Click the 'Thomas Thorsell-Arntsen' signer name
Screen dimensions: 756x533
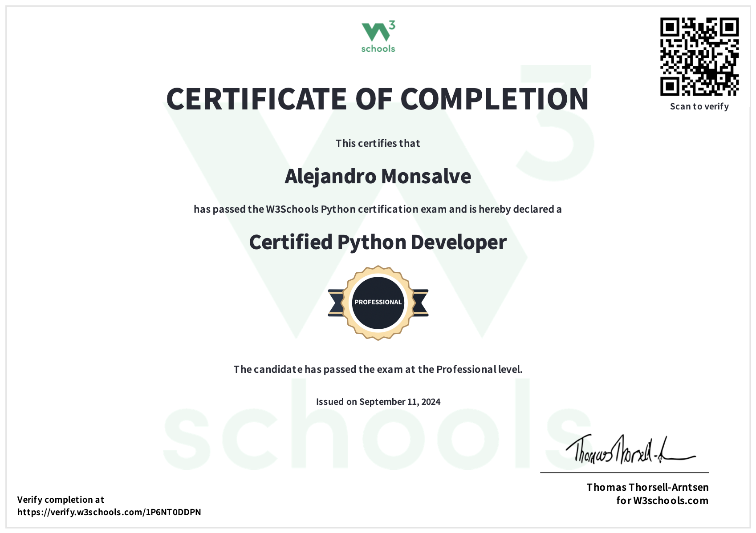point(647,487)
